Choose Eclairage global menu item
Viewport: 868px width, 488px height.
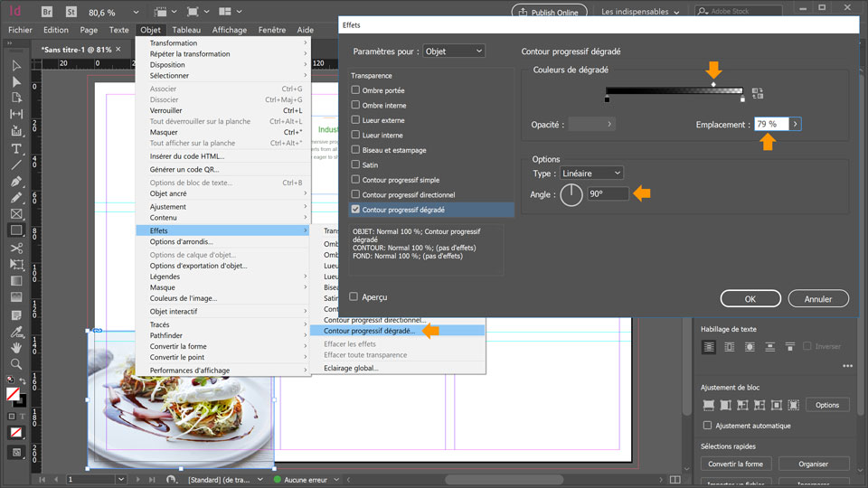click(397, 368)
